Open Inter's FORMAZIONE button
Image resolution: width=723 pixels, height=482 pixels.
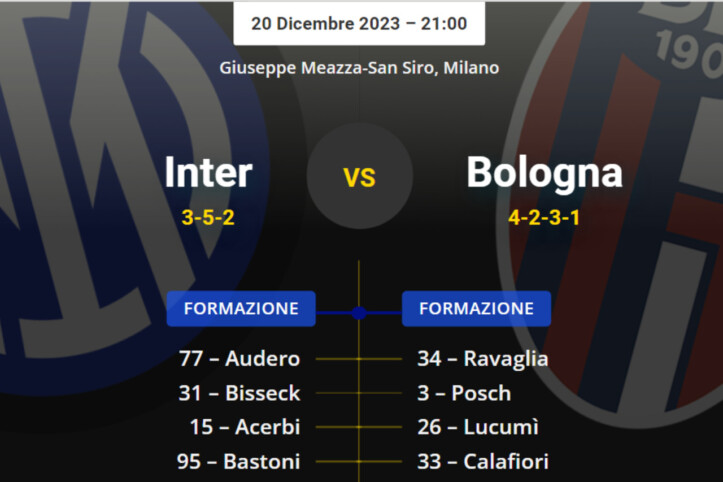241,308
